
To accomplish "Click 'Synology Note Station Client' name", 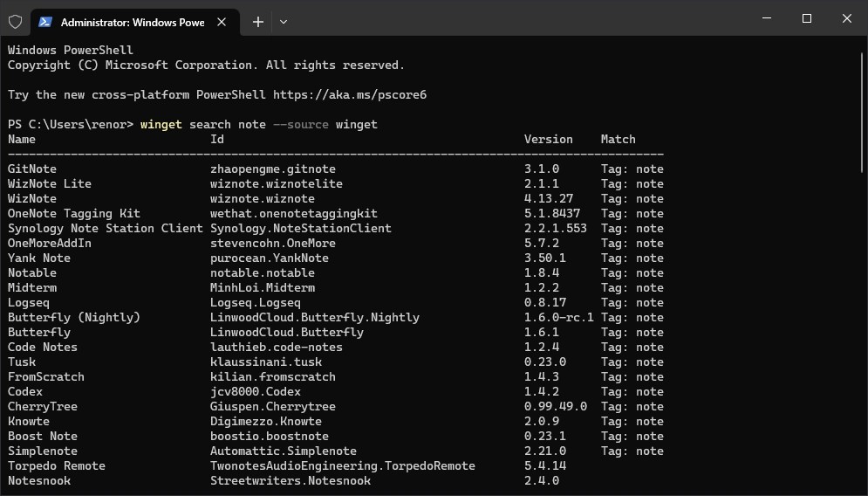I will [106, 228].
